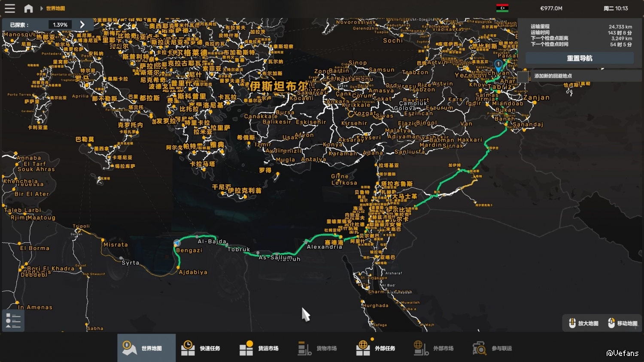This screenshot has height=362, width=644.
Task: Click the Antalya city label
Action: 313,160
